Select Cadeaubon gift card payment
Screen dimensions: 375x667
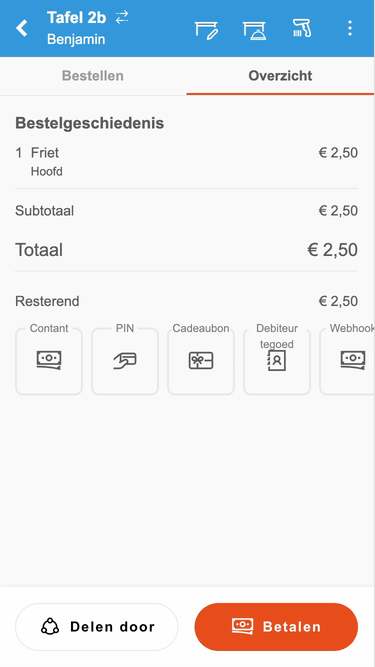click(201, 361)
